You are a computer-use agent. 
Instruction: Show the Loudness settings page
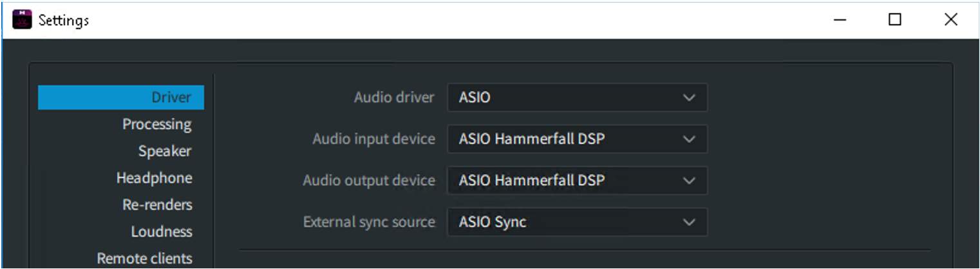click(161, 231)
